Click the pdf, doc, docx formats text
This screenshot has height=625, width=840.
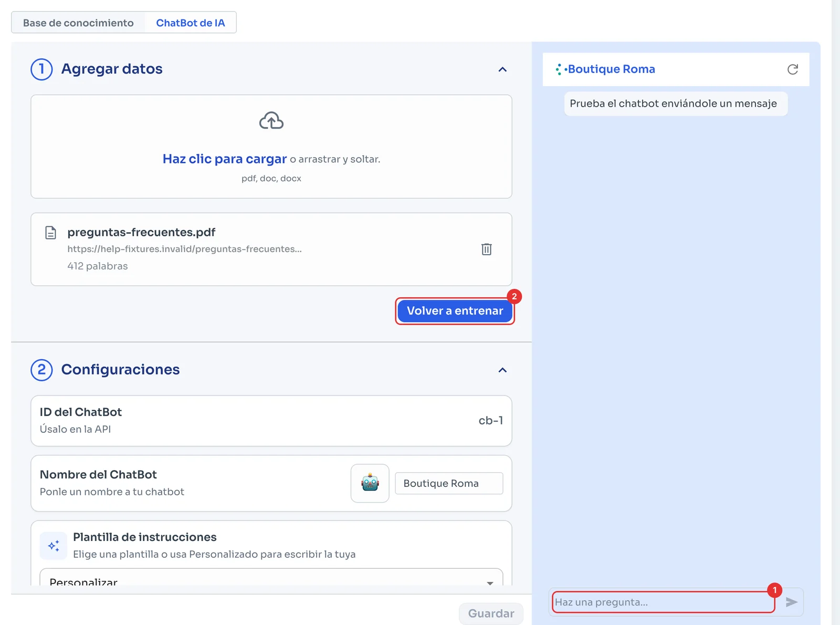[x=271, y=178]
